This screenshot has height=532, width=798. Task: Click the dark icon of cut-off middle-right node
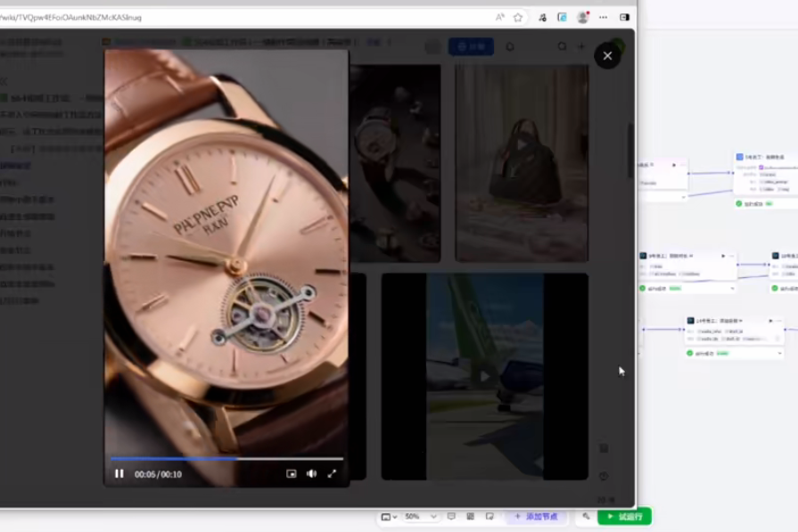776,256
